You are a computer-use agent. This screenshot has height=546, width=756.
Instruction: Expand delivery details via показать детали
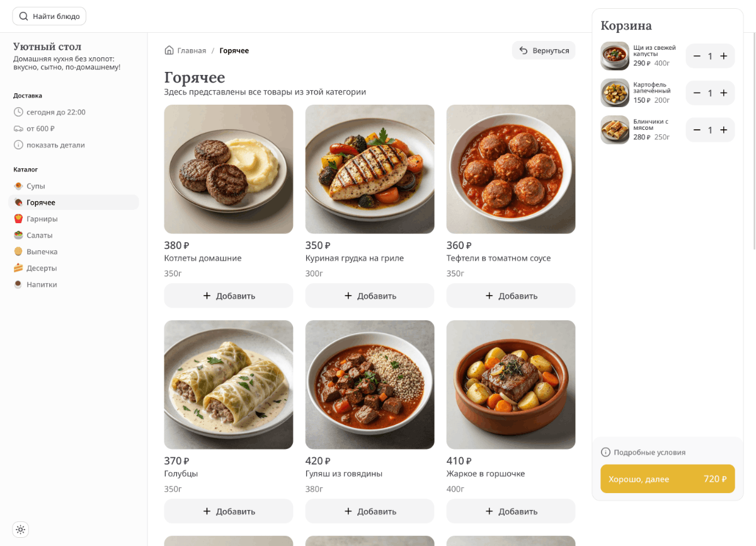pyautogui.click(x=55, y=145)
